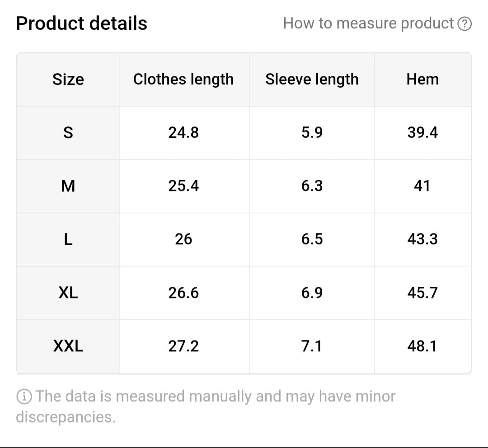Click the S size row label
This screenshot has height=448, width=488.
click(x=68, y=133)
